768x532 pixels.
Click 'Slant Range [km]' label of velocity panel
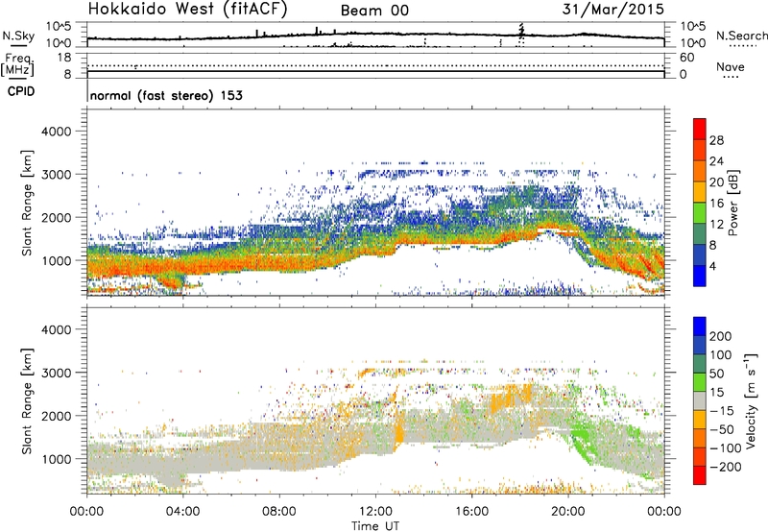28,401
